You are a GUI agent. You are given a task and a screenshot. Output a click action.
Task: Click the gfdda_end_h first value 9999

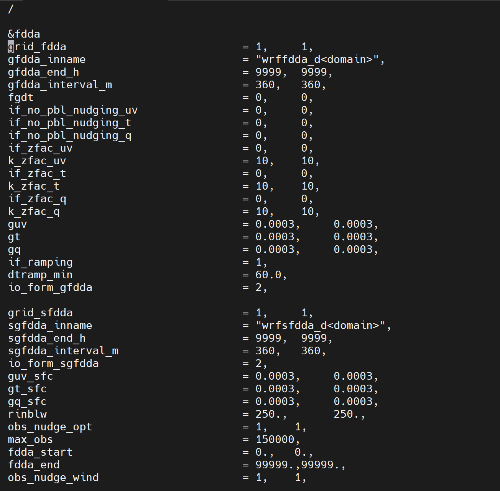click(x=268, y=72)
